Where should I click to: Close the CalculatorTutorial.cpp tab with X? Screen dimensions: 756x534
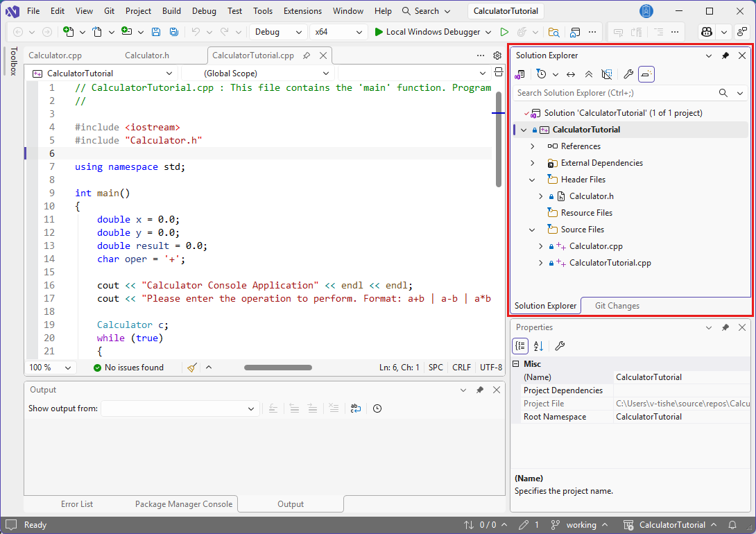[x=323, y=55]
